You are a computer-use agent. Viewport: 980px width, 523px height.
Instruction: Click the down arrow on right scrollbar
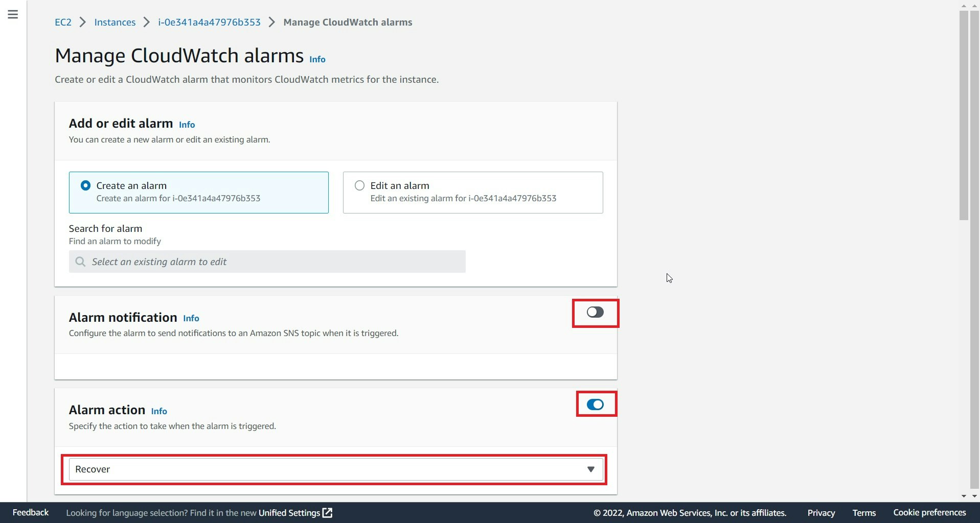[x=974, y=496]
